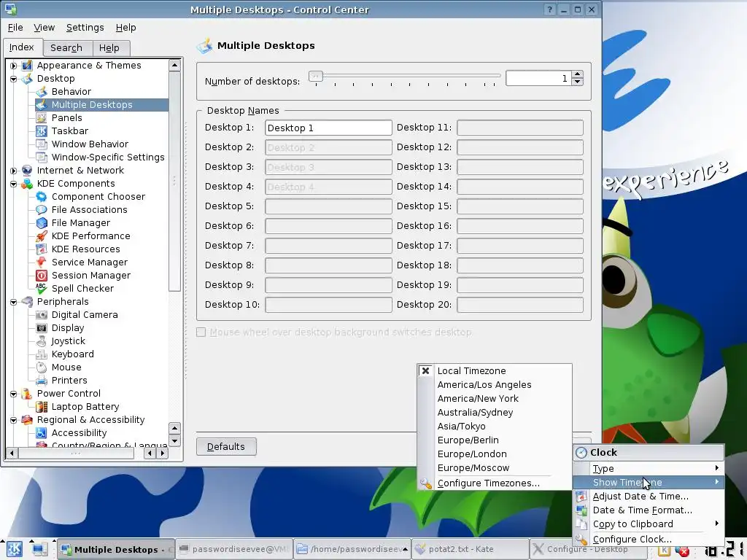Choose Adjust Date & Time entry
The image size is (747, 560).
[649, 496]
